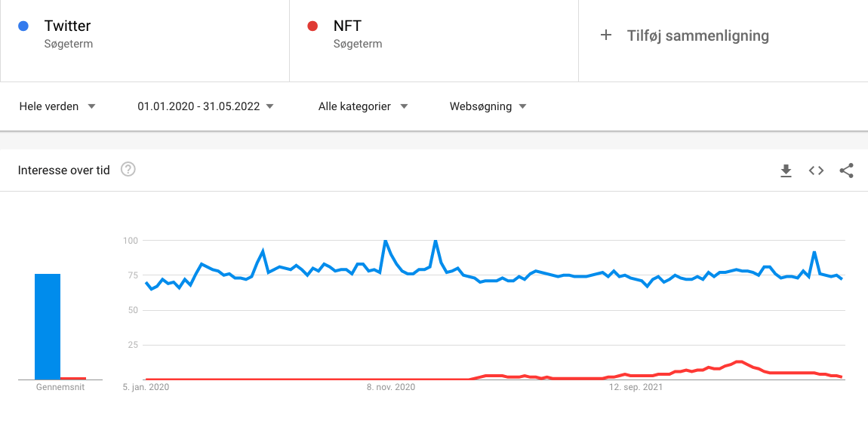
Task: Expand the Alle kategorier dropdown
Action: pyautogui.click(x=363, y=106)
